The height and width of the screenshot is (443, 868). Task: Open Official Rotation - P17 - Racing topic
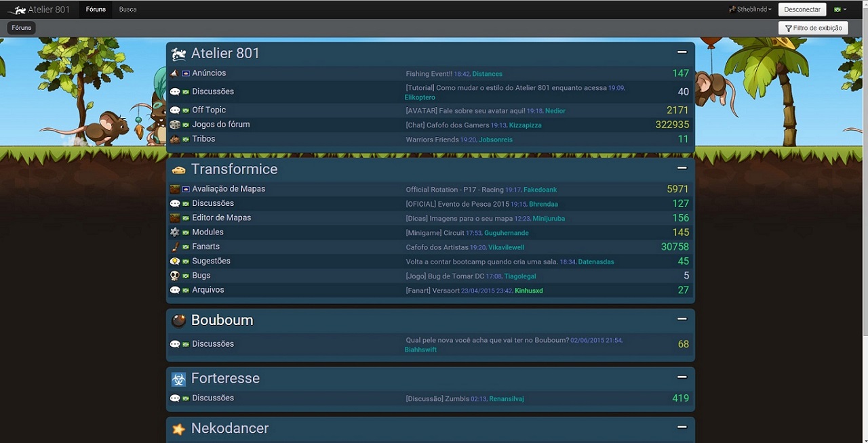pos(454,190)
